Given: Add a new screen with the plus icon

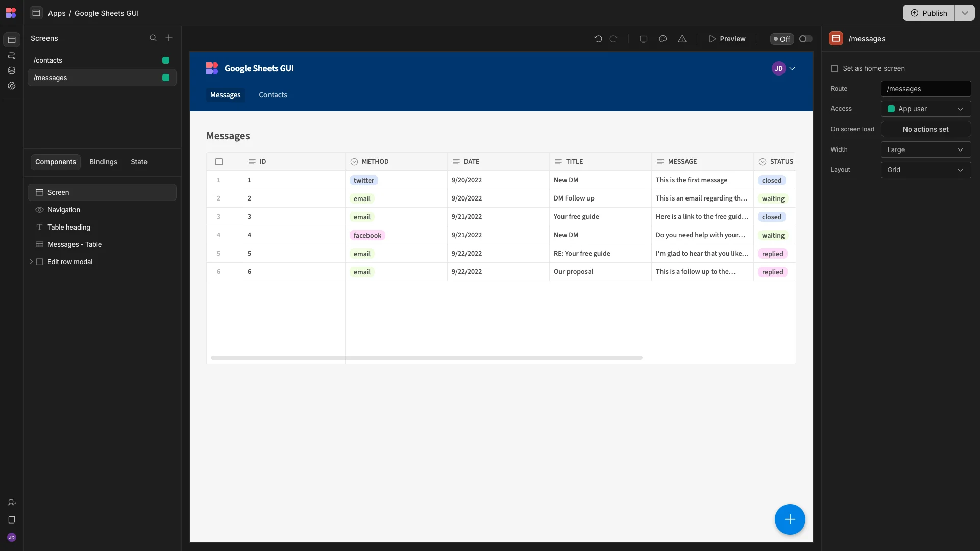Looking at the screenshot, I should click(169, 38).
